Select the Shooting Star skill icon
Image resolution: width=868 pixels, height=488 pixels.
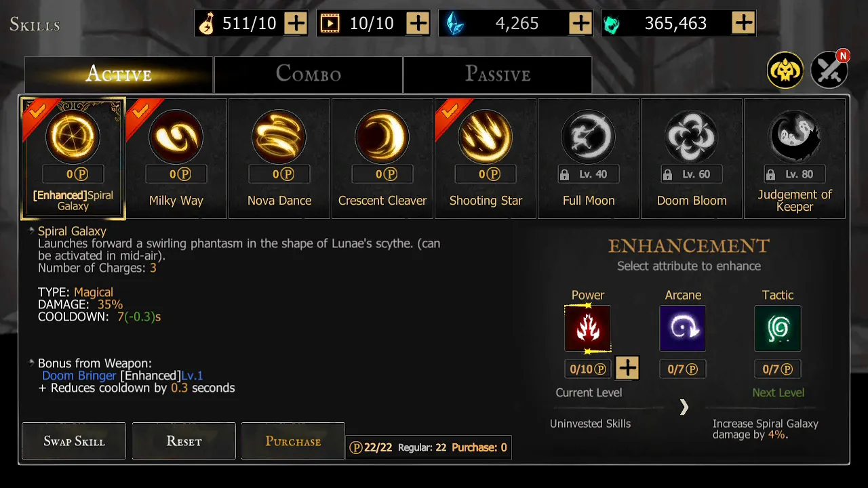pos(486,137)
